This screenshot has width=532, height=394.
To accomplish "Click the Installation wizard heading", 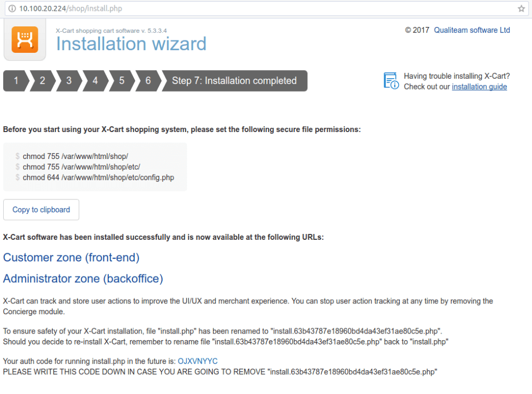I will pyautogui.click(x=132, y=44).
